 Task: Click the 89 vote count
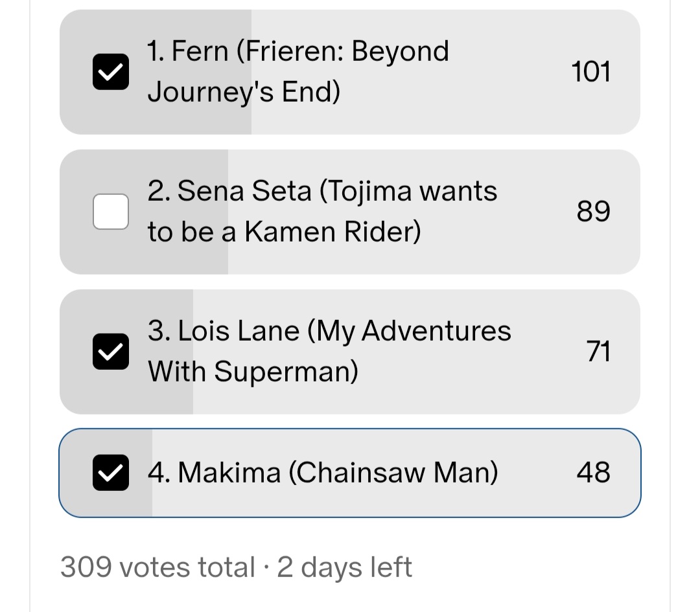[593, 211]
